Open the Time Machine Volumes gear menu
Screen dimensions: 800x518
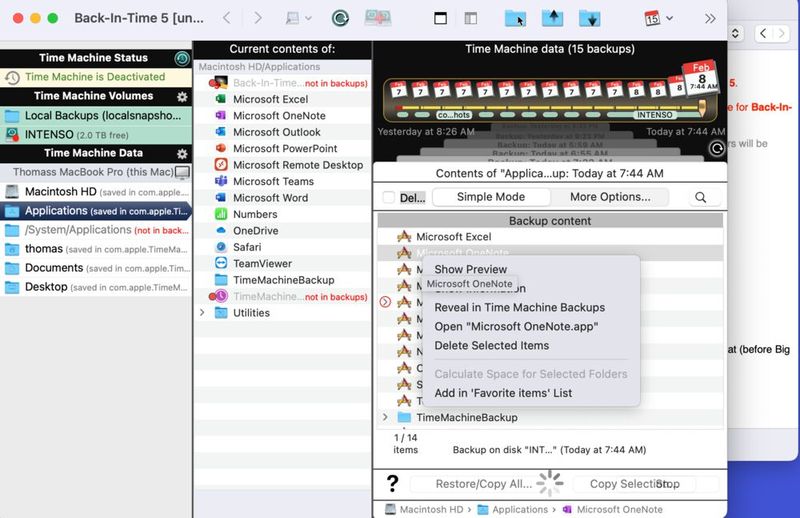pos(182,96)
